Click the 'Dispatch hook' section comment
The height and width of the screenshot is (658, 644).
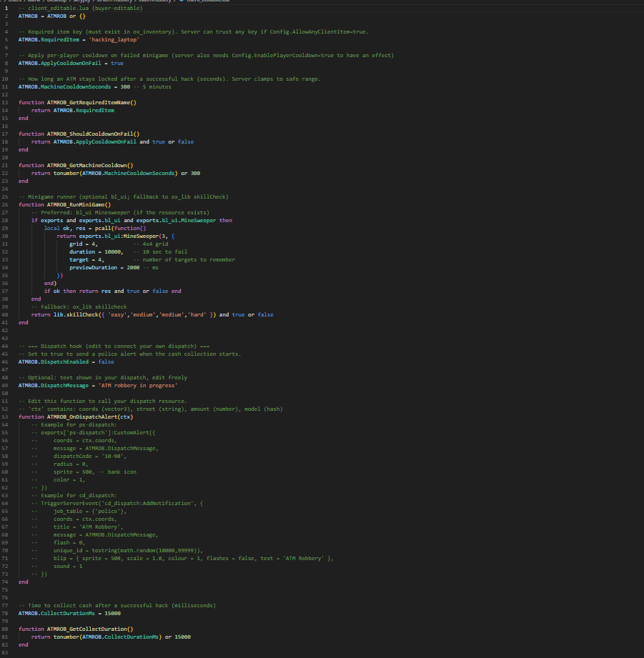click(114, 347)
